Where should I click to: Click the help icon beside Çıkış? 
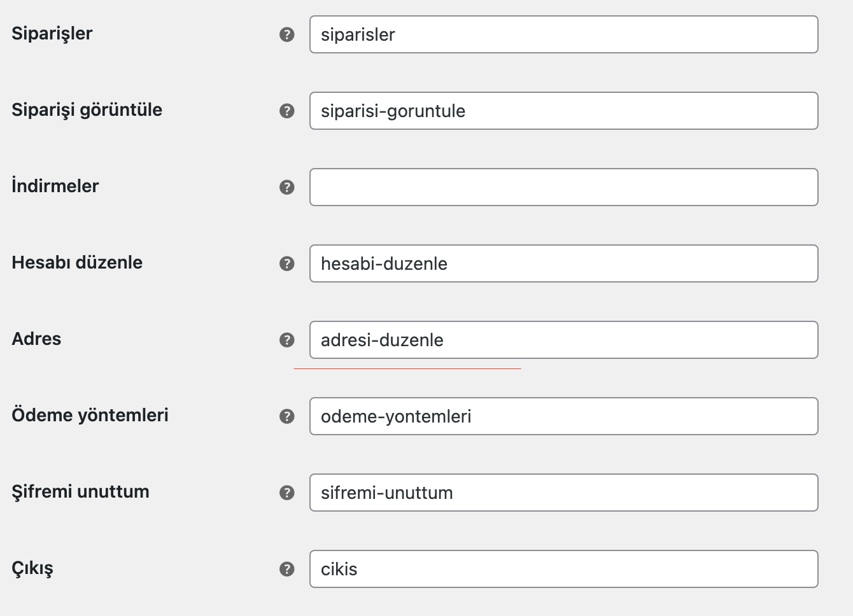(287, 569)
